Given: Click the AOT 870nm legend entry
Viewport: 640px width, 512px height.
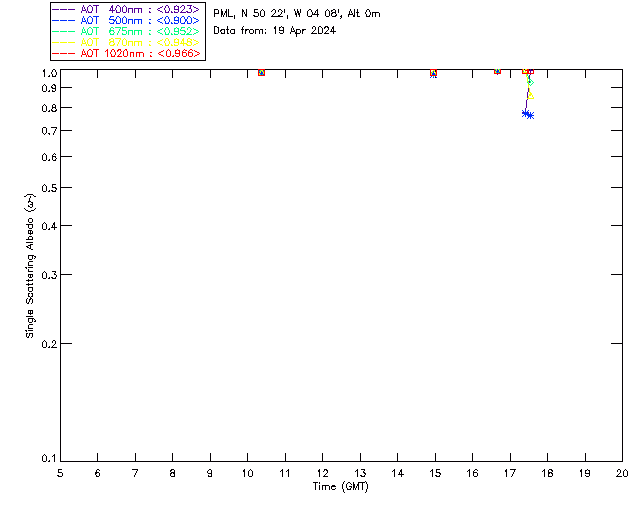Looking at the screenshot, I should tap(126, 42).
